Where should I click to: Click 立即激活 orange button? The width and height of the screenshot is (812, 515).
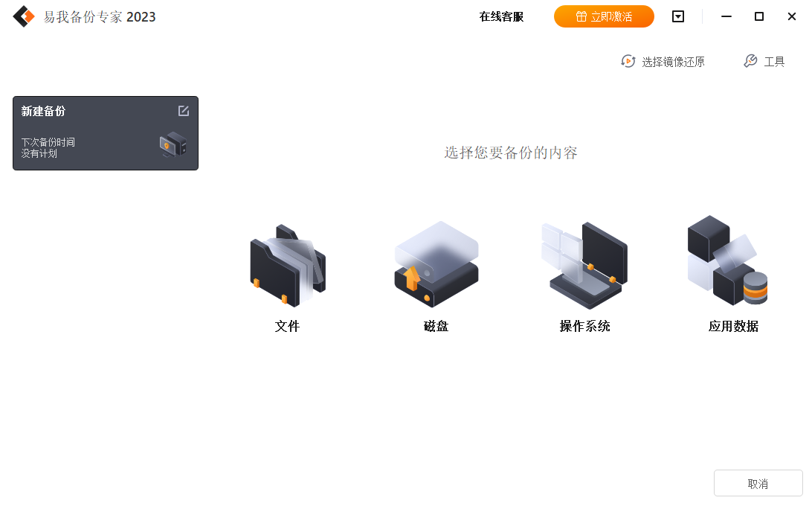604,16
